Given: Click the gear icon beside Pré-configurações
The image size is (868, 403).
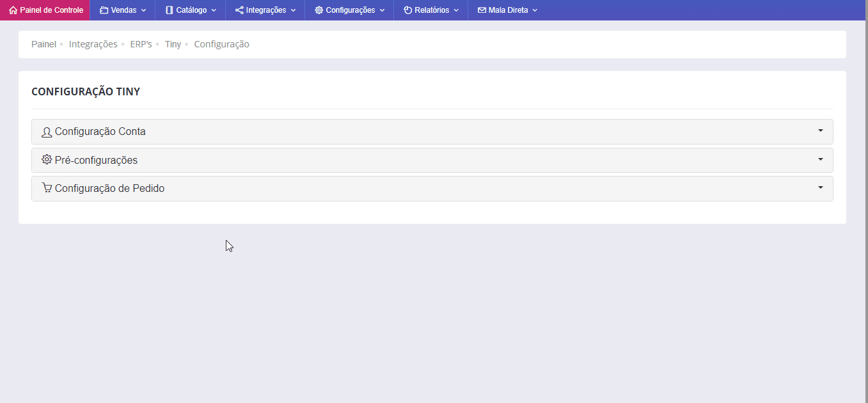Looking at the screenshot, I should pos(47,159).
